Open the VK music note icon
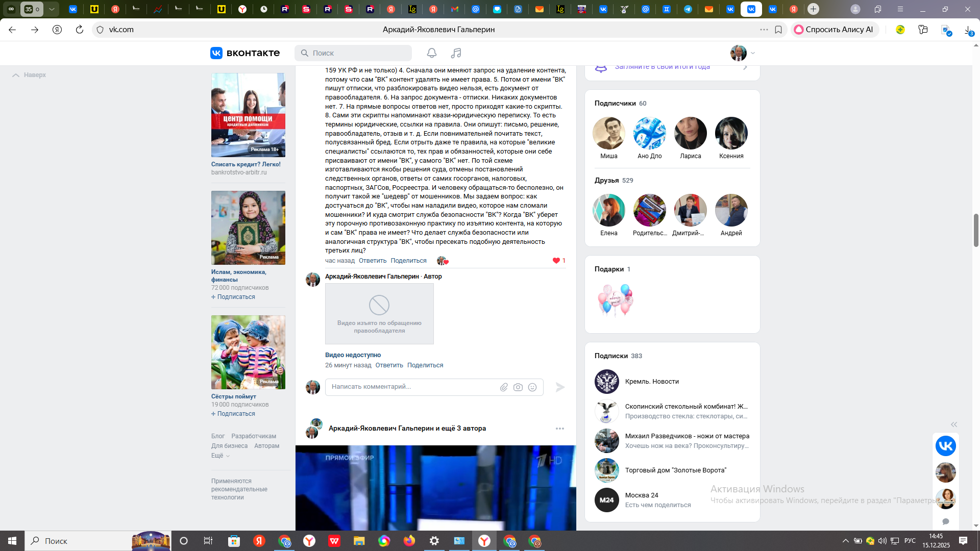Viewport: 980px width, 551px height. (x=456, y=53)
